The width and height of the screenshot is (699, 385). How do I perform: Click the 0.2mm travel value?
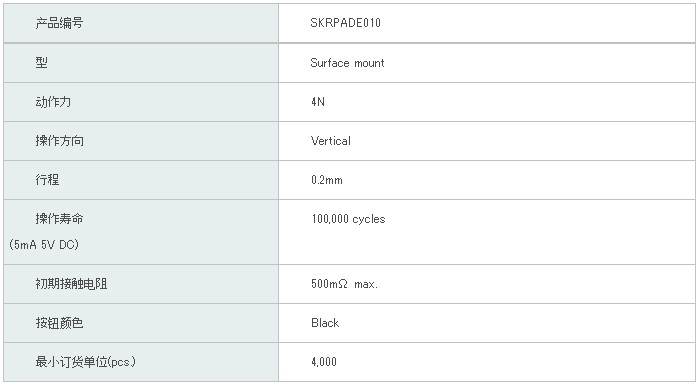tap(327, 180)
